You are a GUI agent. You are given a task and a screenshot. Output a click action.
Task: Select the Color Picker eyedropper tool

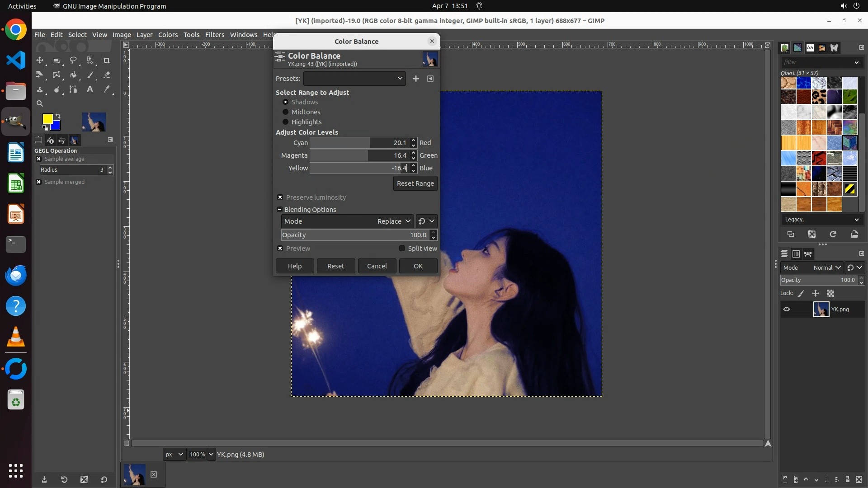point(107,89)
